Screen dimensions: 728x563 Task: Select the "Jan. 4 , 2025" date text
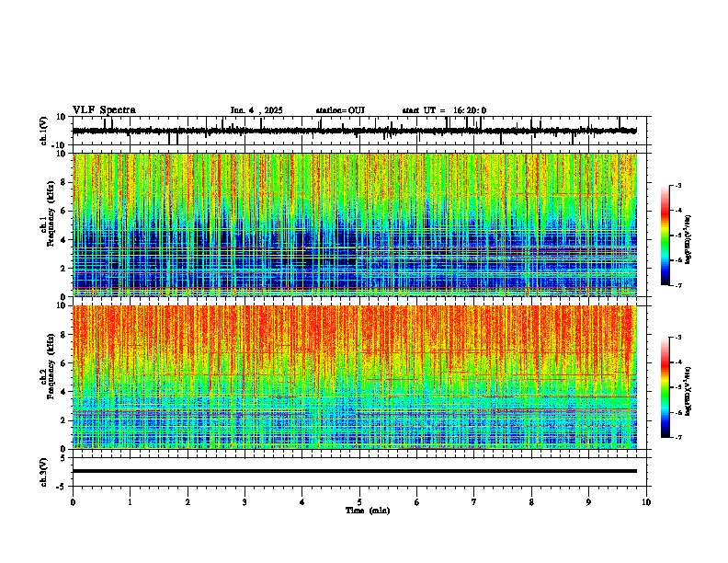click(256, 110)
